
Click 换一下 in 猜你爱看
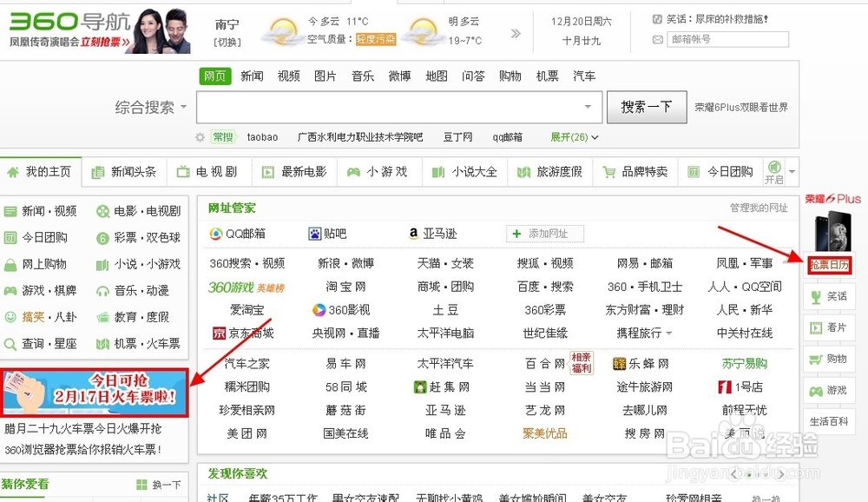pyautogui.click(x=159, y=485)
